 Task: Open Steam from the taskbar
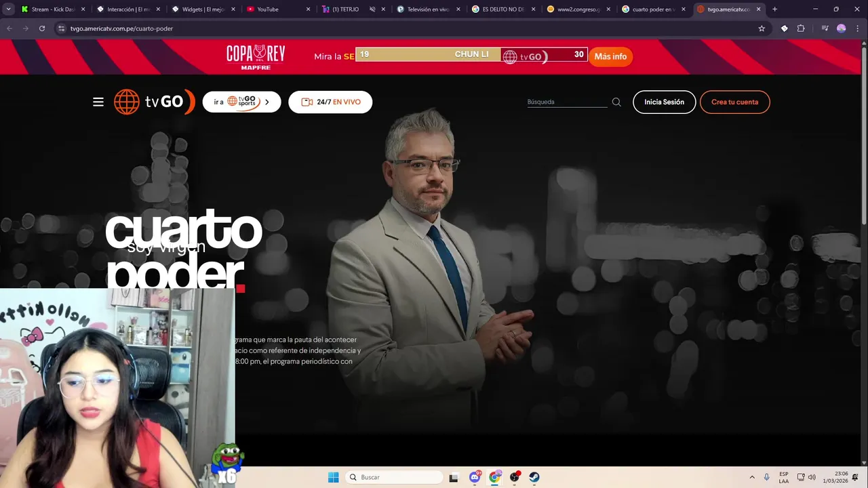coord(534,477)
